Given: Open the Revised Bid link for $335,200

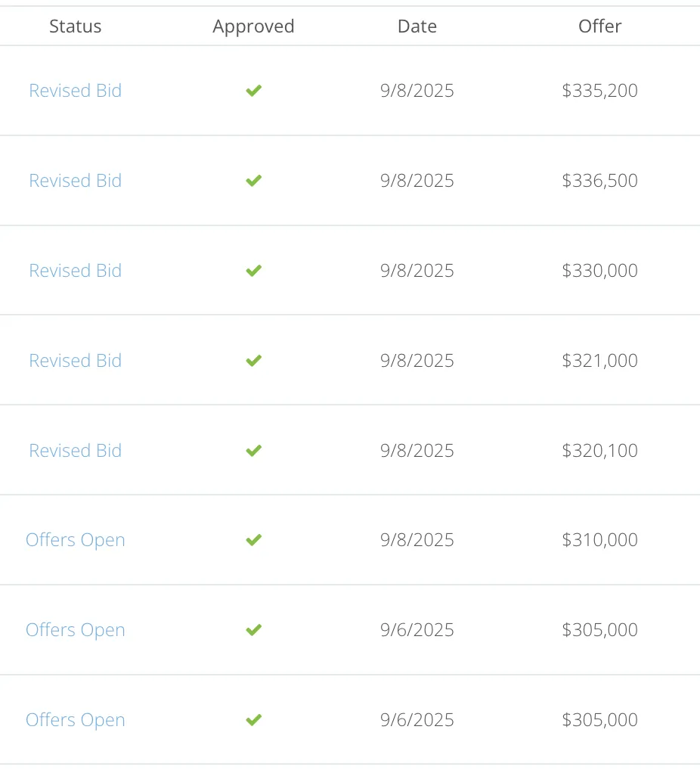Looking at the screenshot, I should point(75,90).
